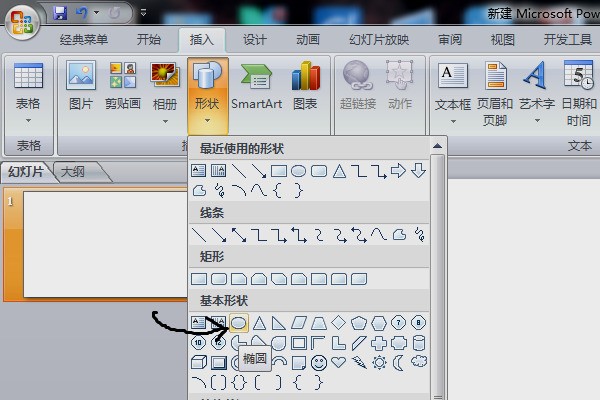The image size is (600, 400).
Task: Pick the Moon shape
Action: [x=399, y=362]
